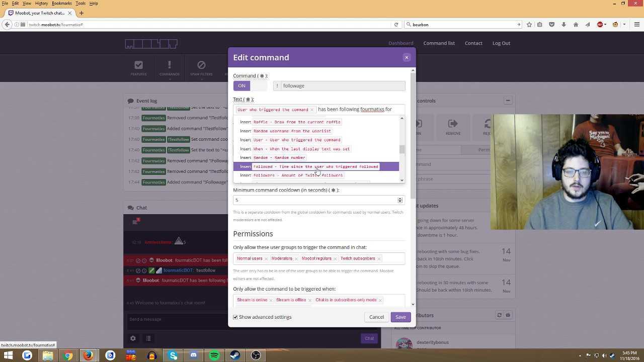Viewport: 644px width, 362px height.
Task: Open the Contact page
Action: (473, 43)
